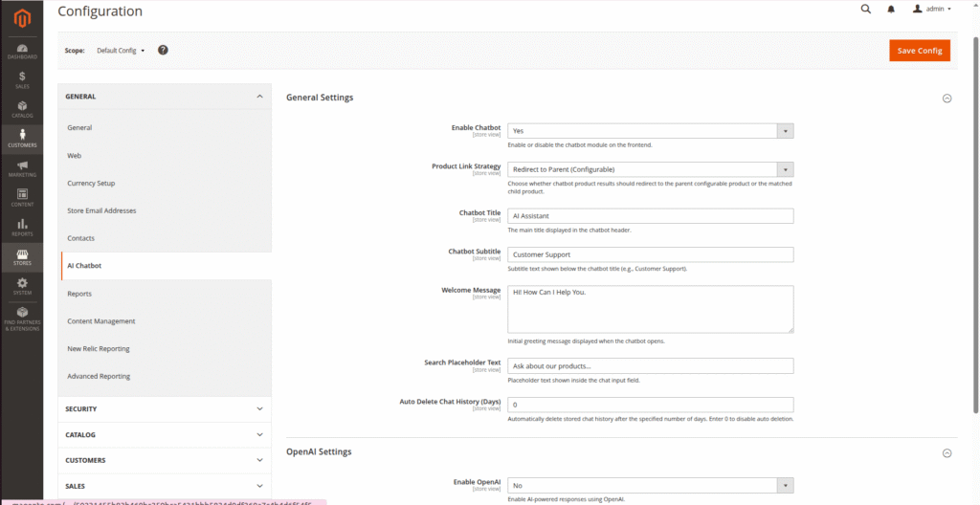The image size is (980, 505).
Task: Click the scope help question mark icon
Action: pyautogui.click(x=163, y=50)
